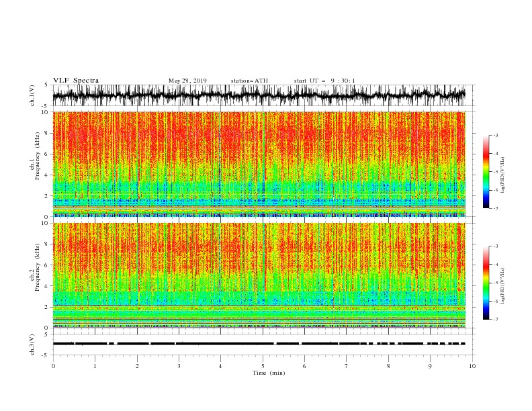
Task: Click the "-5" tick on ch.2 colorbar
Action: coord(496,283)
